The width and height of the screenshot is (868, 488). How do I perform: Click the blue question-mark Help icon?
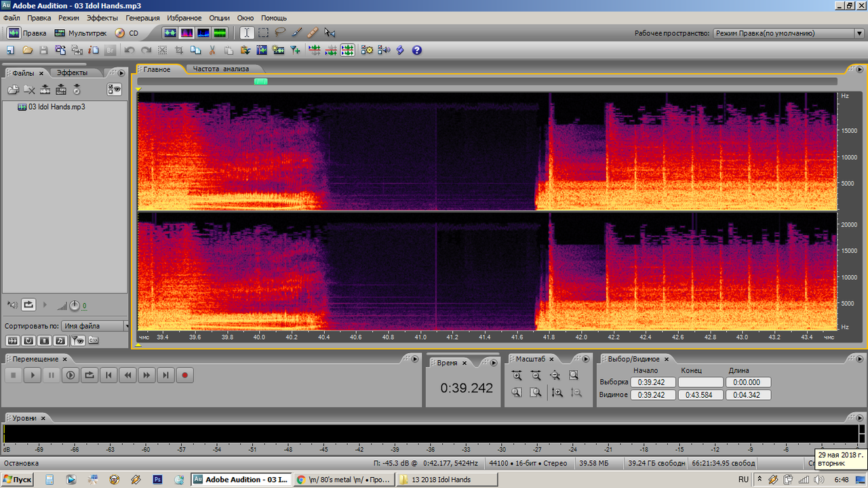417,50
